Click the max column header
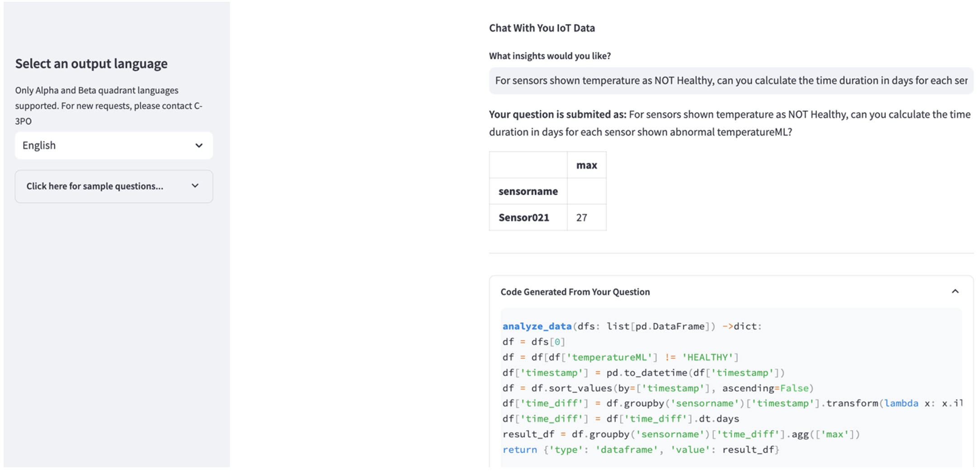Viewport: 980px width, 473px height. click(x=586, y=166)
